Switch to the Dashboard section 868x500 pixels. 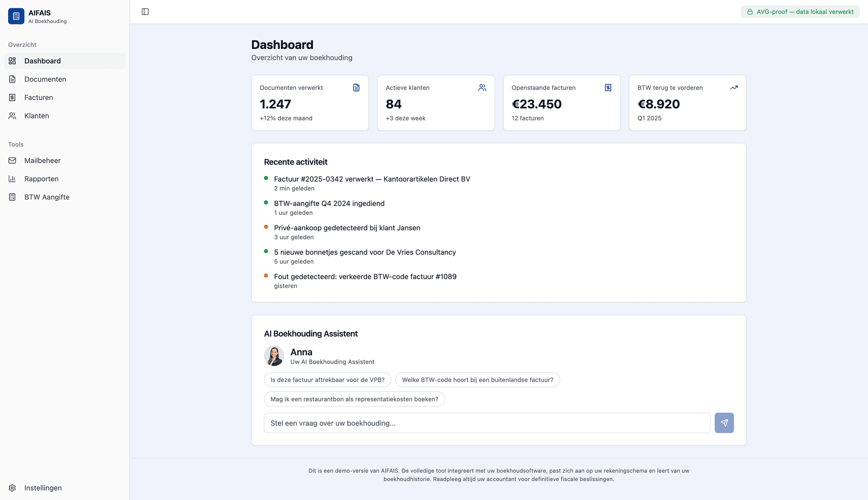pos(42,61)
